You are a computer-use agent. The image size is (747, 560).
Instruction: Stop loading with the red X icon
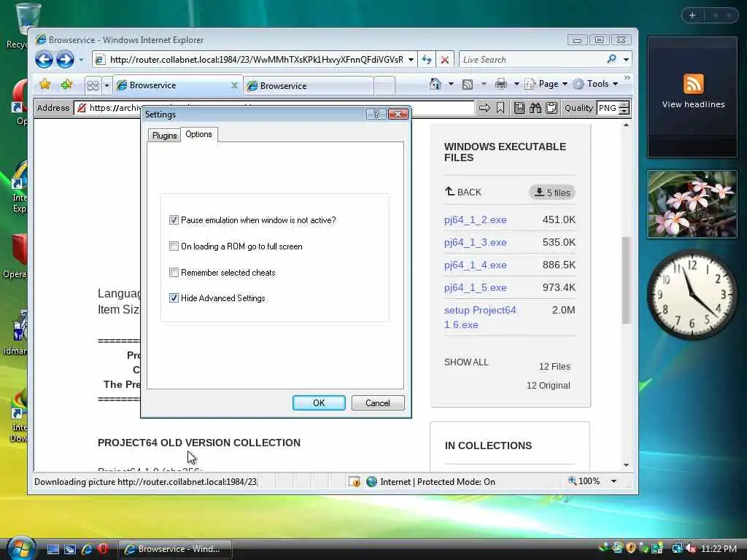click(444, 60)
